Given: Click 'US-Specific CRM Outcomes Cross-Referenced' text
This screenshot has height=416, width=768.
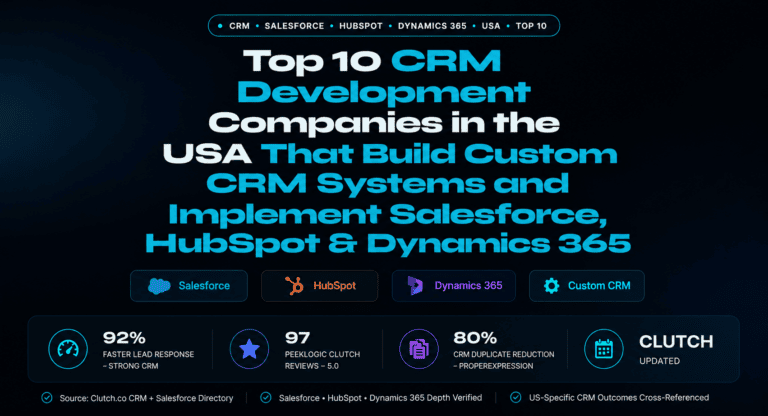Looking at the screenshot, I should [619, 398].
